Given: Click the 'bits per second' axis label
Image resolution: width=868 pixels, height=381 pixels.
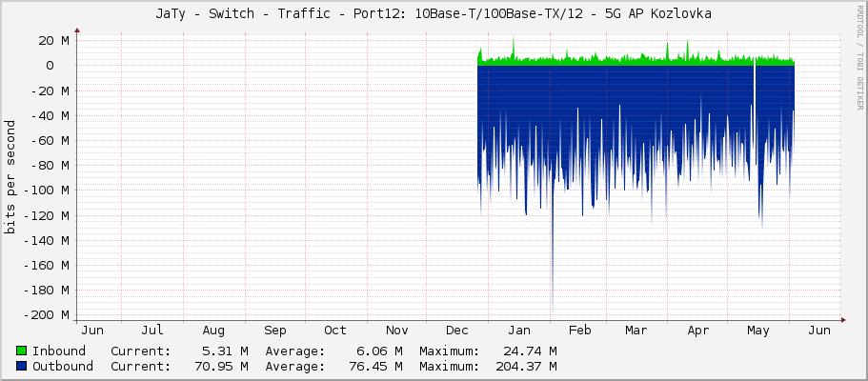Looking at the screenshot, I should tap(10, 176).
